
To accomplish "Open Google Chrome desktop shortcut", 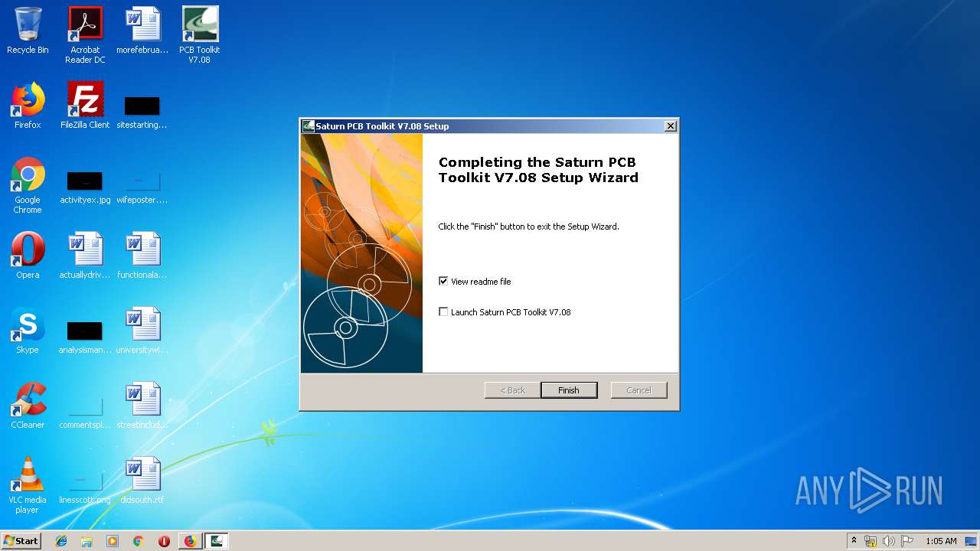I will coord(28,185).
